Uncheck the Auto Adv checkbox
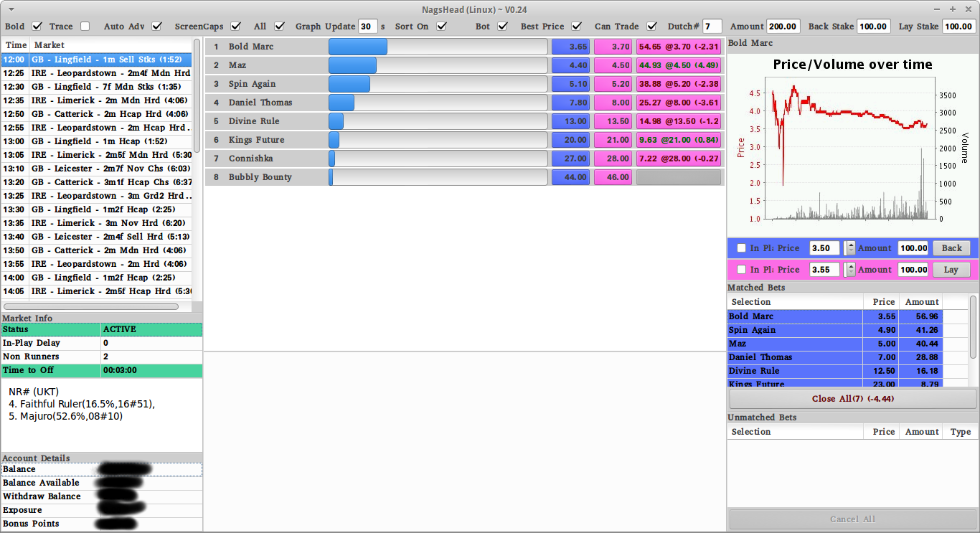Screen dimensions: 980x533 point(158,27)
